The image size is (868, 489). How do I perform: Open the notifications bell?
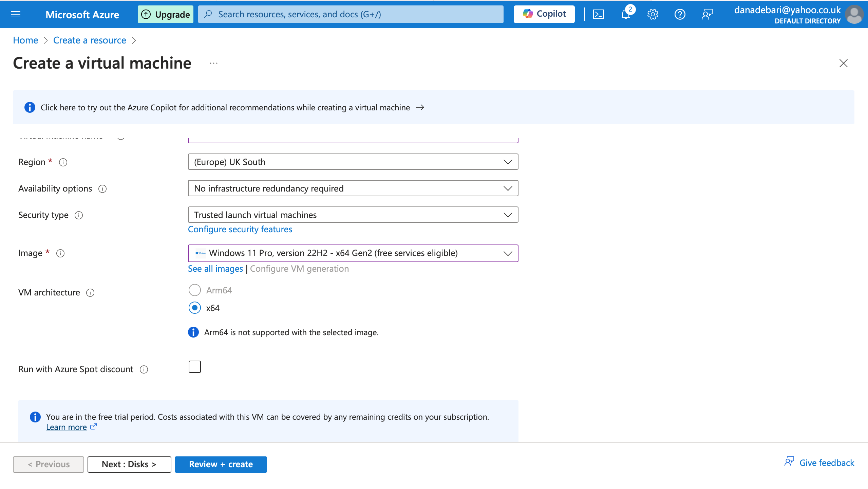625,14
